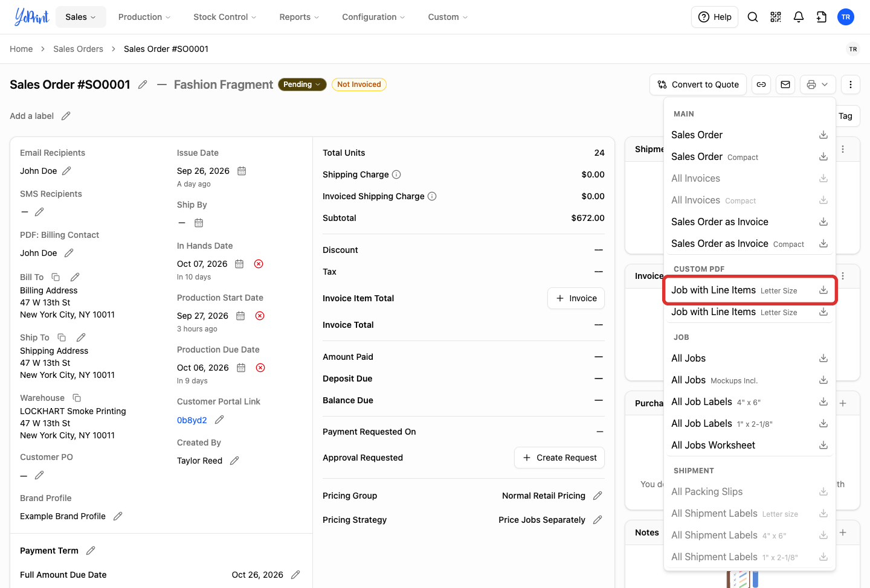Go to Home breadcrumb
Viewport: 870px width, 588px height.
[21, 49]
